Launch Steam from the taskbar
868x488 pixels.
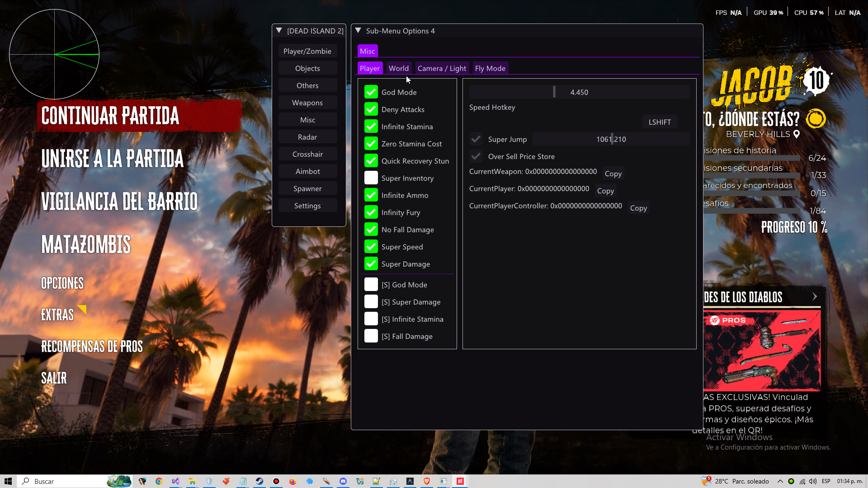[x=259, y=481]
